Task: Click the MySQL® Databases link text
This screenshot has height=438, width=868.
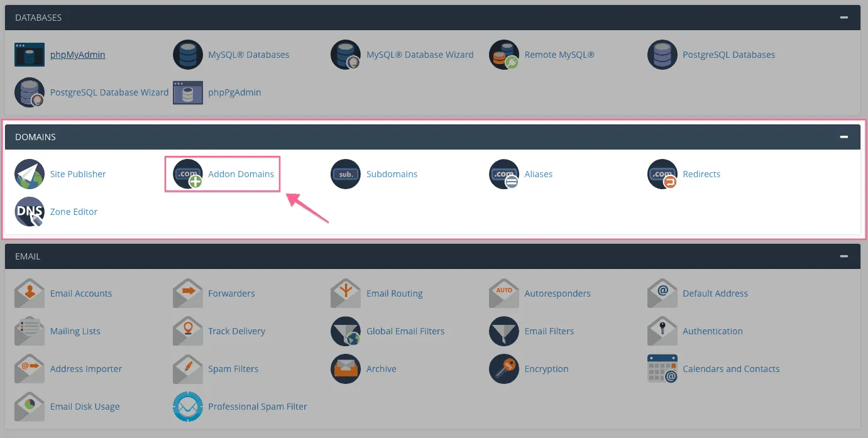Action: pyautogui.click(x=249, y=55)
